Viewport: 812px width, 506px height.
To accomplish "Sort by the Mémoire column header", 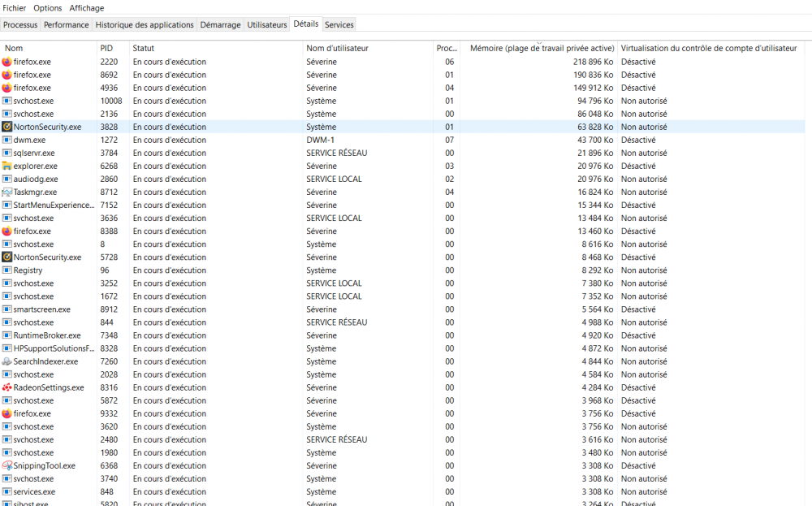I will (542, 49).
